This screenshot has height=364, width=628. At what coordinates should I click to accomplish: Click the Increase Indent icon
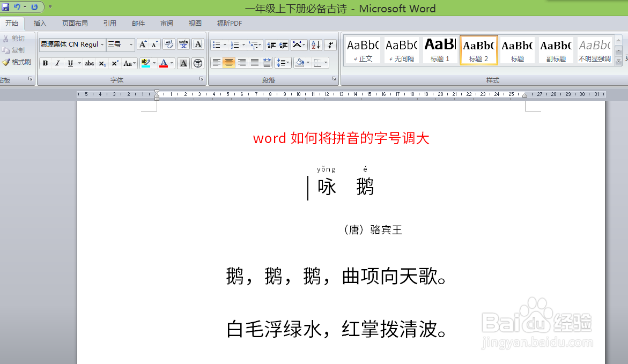pyautogui.click(x=283, y=45)
